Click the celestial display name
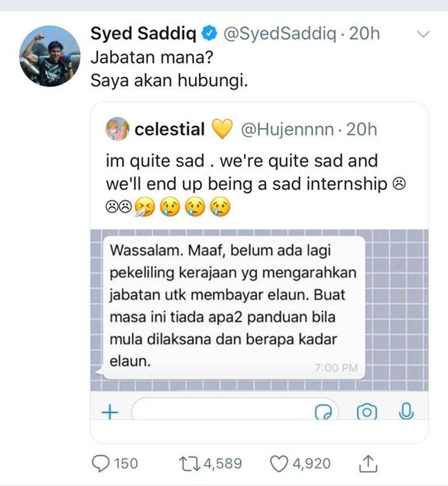The width and height of the screenshot is (448, 486). 169,129
